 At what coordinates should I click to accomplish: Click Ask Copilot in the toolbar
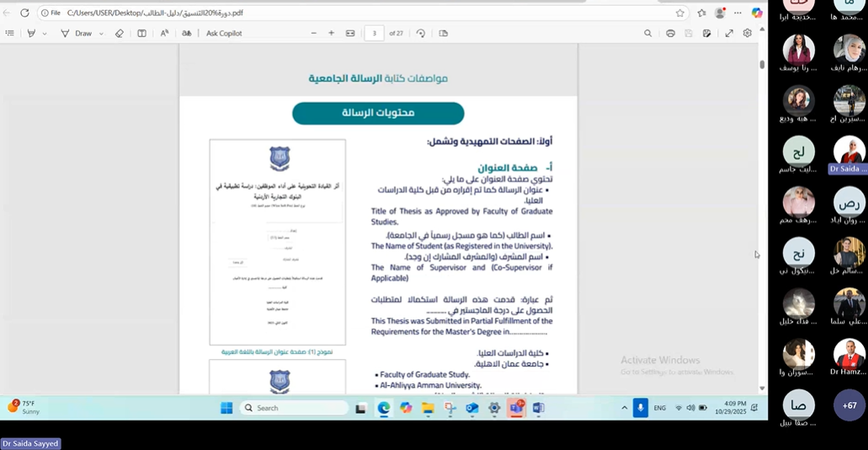click(224, 34)
